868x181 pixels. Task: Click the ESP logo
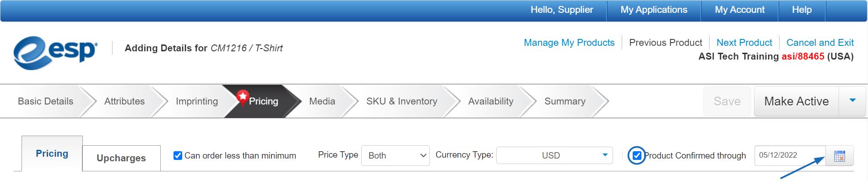[55, 53]
